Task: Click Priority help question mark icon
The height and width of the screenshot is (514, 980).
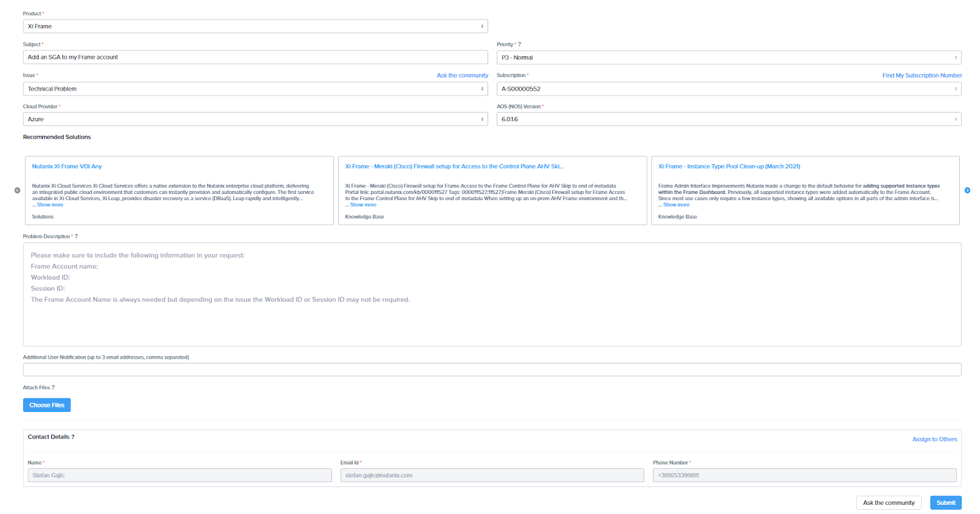Action: tap(519, 45)
